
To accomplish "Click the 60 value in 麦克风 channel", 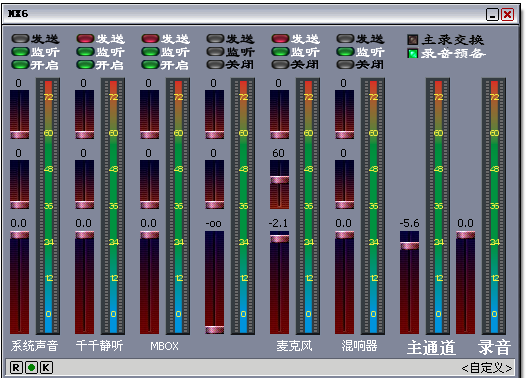I will click(278, 153).
